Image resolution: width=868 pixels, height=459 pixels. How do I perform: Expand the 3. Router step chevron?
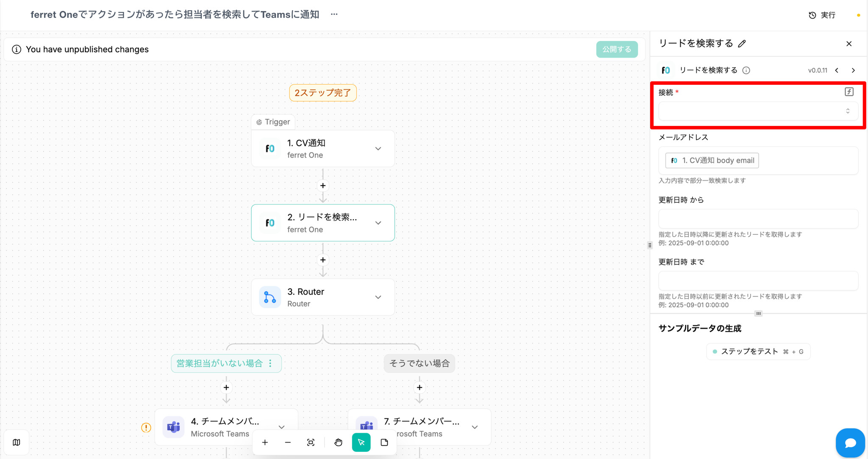[378, 297]
